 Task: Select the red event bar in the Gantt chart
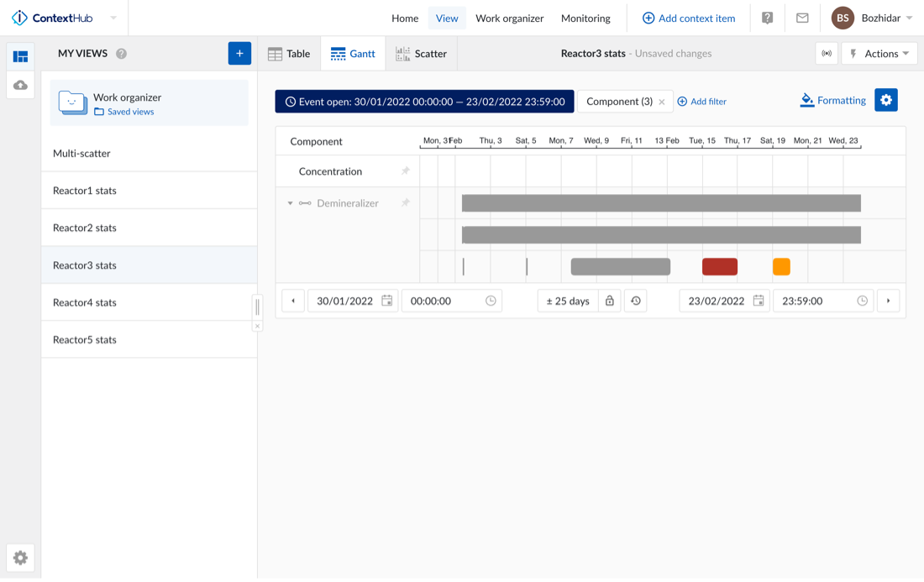pyautogui.click(x=720, y=267)
